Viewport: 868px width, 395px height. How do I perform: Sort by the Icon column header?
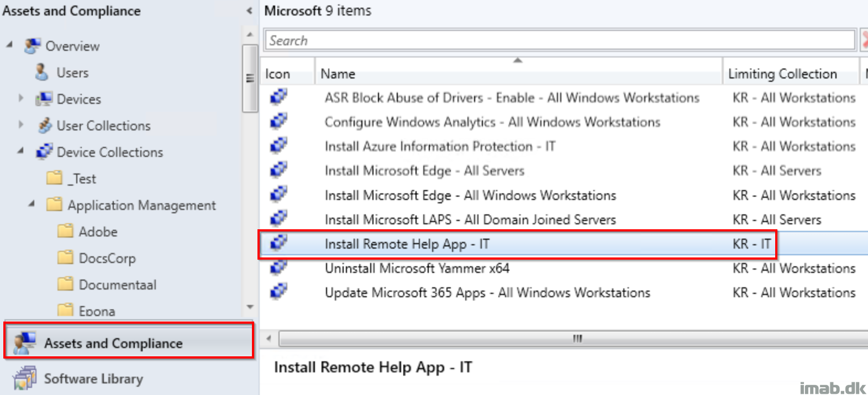(x=287, y=73)
